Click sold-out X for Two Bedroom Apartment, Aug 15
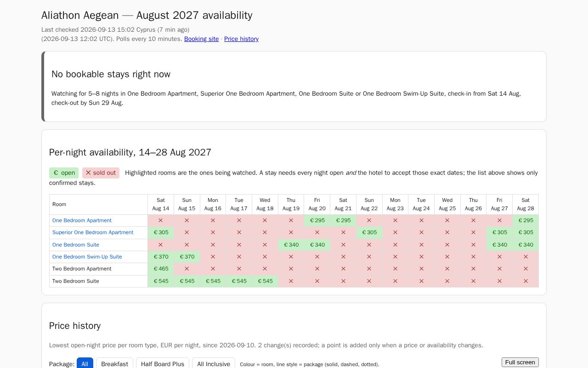Viewport: 588px width, 368px height. (x=187, y=269)
